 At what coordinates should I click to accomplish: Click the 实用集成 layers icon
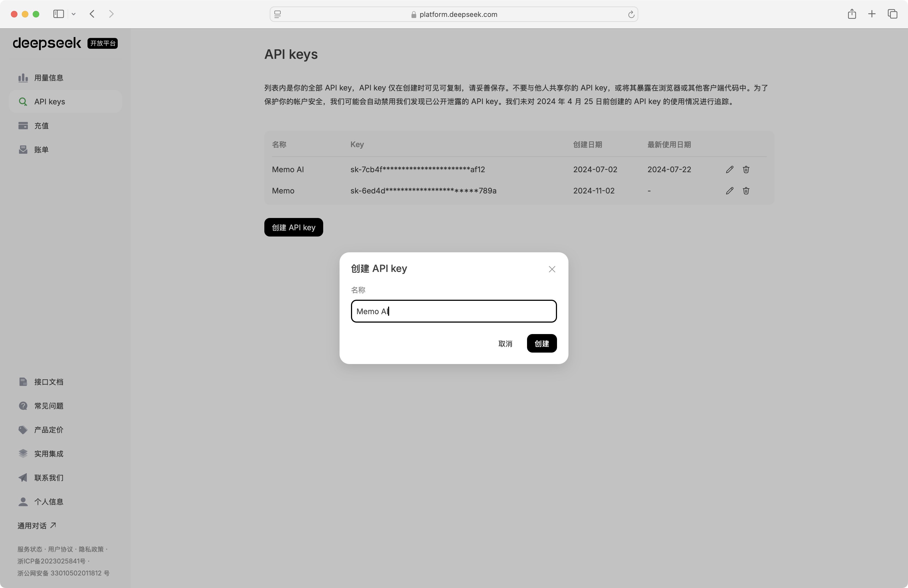click(x=23, y=454)
